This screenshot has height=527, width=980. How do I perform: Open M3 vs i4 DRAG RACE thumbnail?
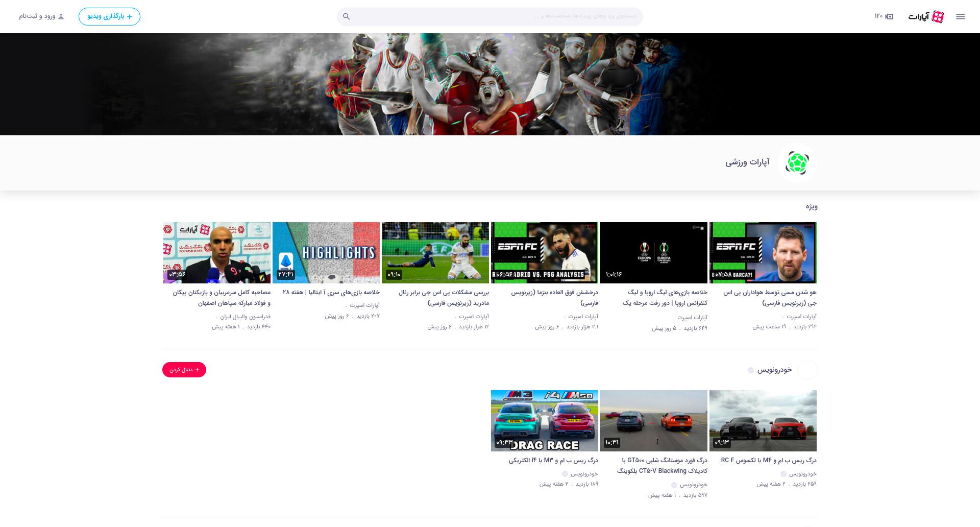pyautogui.click(x=545, y=420)
